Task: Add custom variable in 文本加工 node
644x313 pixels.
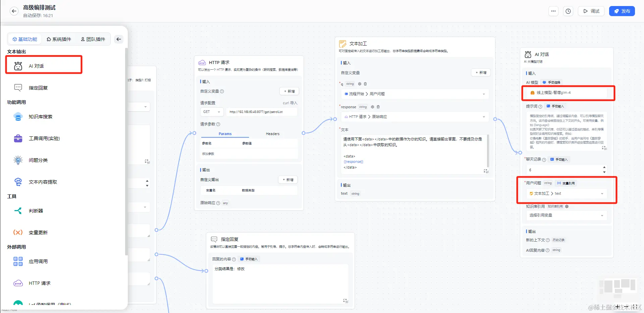Action: coord(481,73)
